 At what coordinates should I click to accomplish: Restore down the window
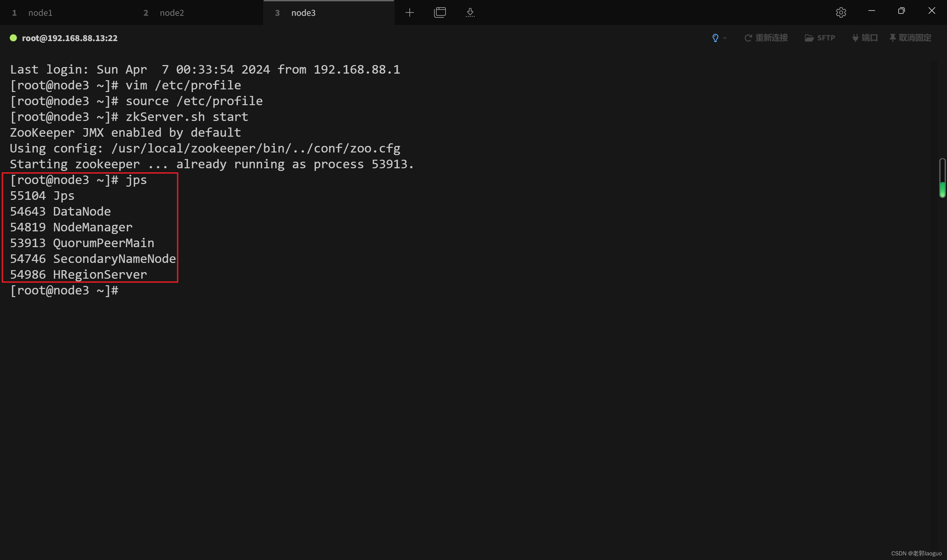(x=901, y=11)
